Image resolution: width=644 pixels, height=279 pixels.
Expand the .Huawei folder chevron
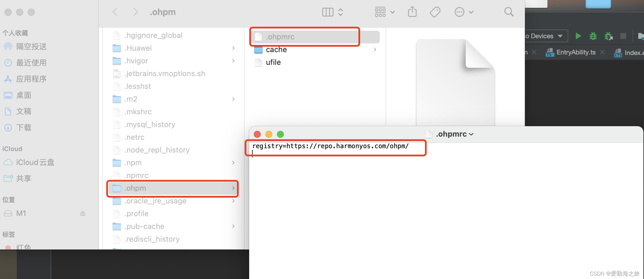click(233, 48)
